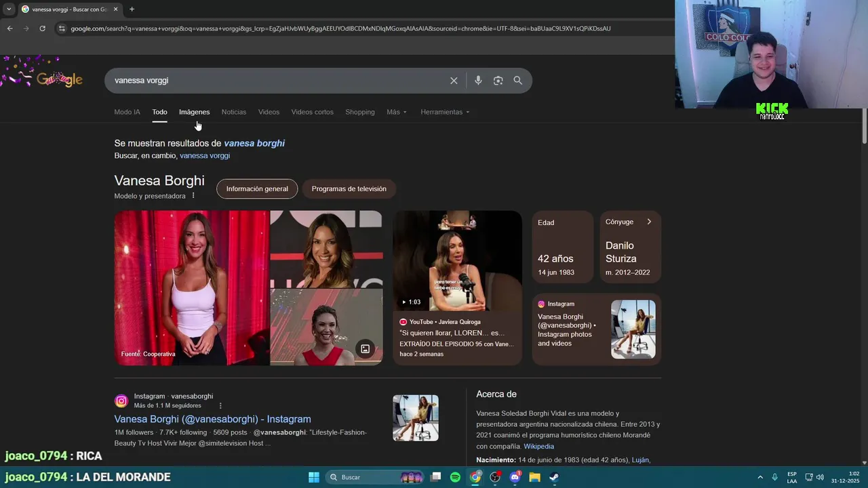Expand the Cónyuge card chevron
This screenshot has height=488, width=868.
tap(649, 222)
